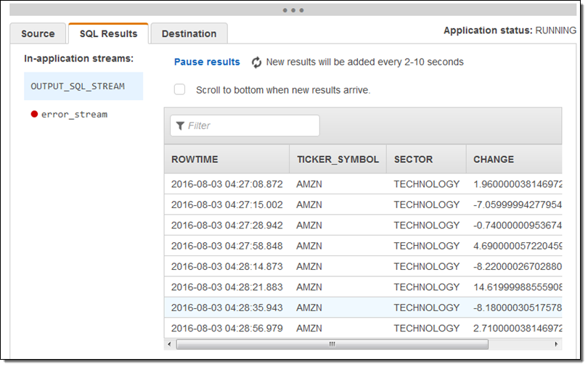
Task: Open the Destination tab
Action: click(x=189, y=33)
